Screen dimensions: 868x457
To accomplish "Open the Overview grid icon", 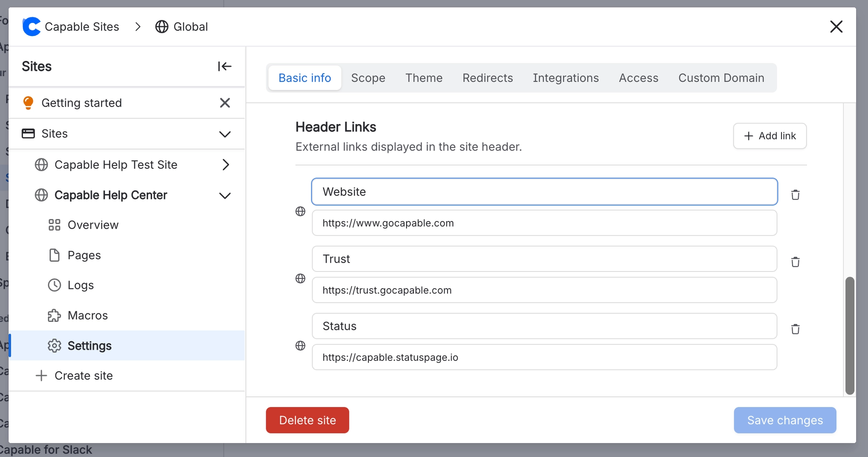I will coord(54,225).
